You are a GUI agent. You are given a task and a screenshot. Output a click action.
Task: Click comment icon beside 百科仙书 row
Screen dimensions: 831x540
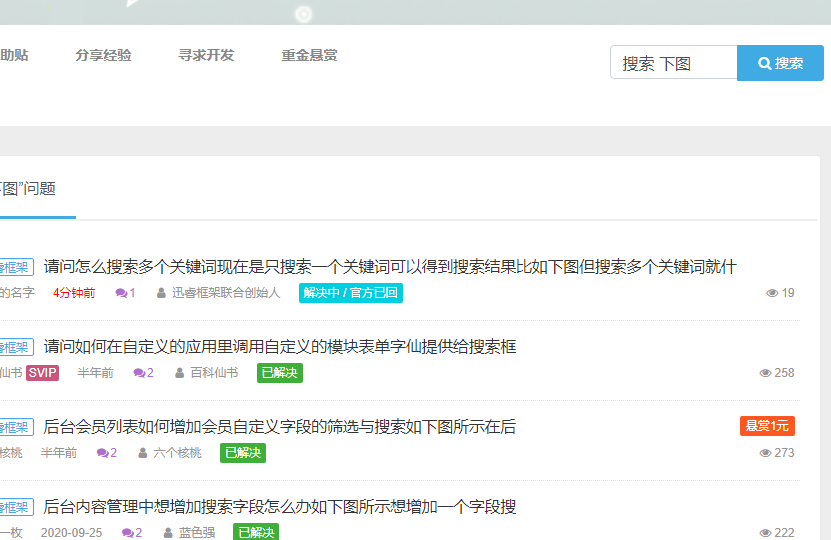click(x=139, y=373)
